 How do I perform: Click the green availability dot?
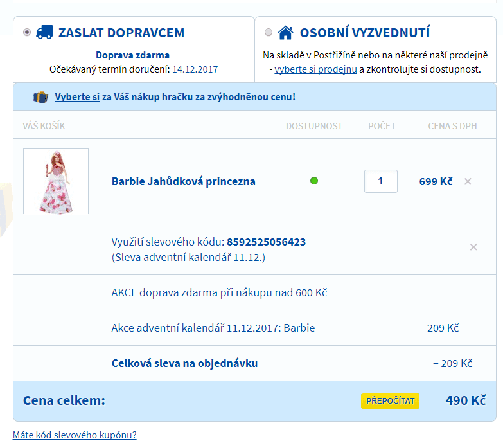(x=314, y=181)
